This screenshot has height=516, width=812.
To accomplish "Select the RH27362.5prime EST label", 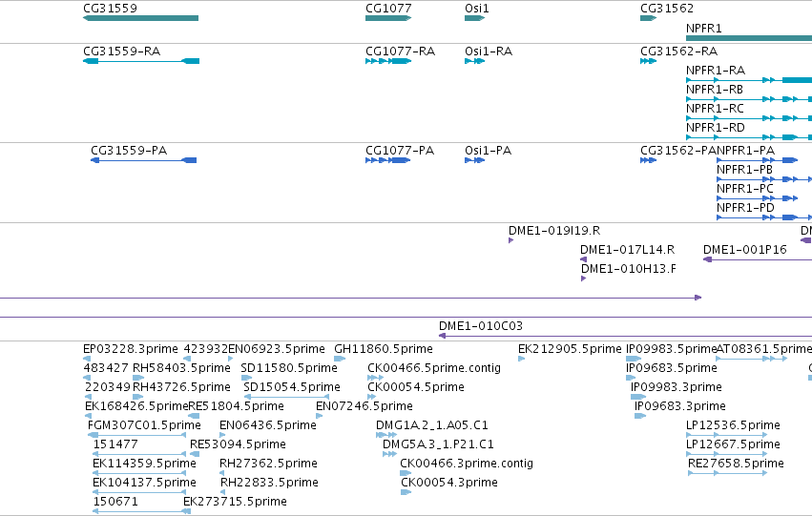I will (268, 464).
